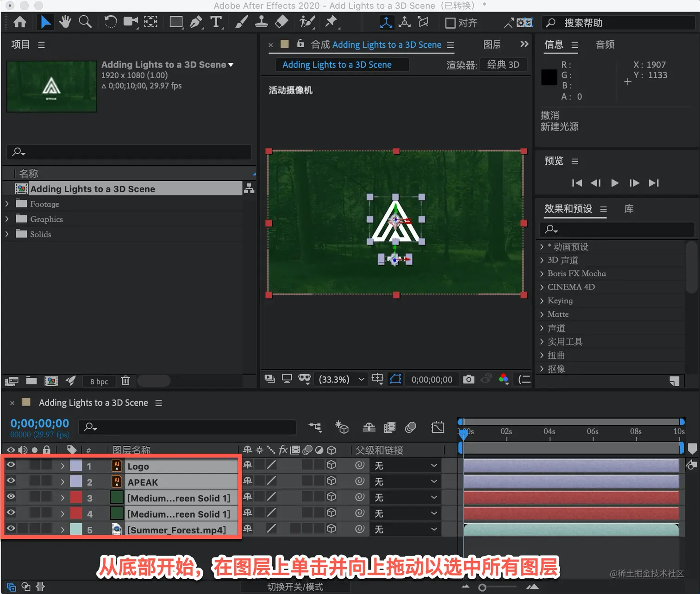
Task: Click the 8 bpc color depth button
Action: [x=99, y=381]
